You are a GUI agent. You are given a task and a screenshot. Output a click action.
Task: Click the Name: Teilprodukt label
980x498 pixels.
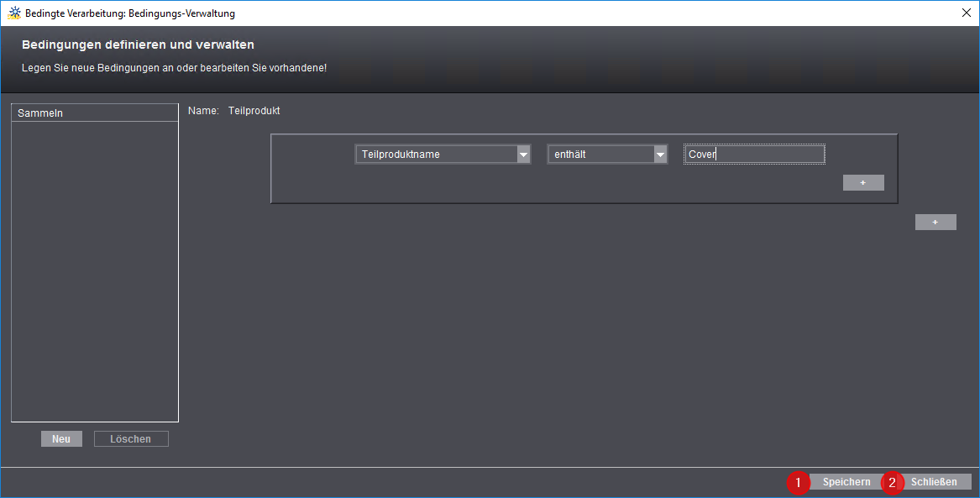234,111
